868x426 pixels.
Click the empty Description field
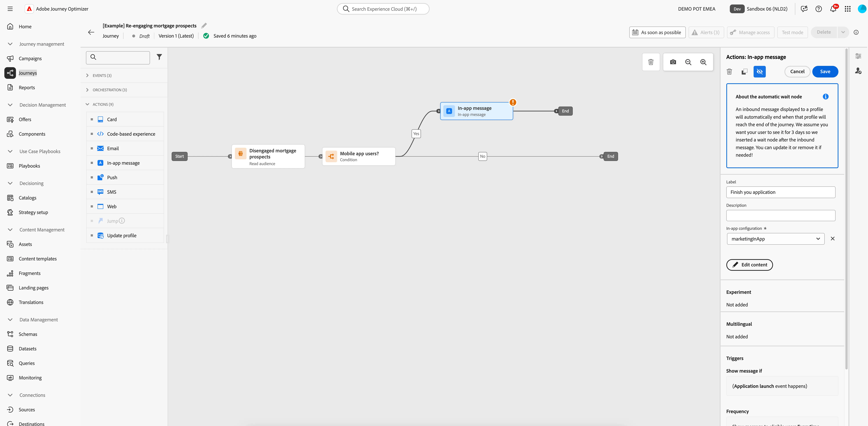pyautogui.click(x=780, y=215)
